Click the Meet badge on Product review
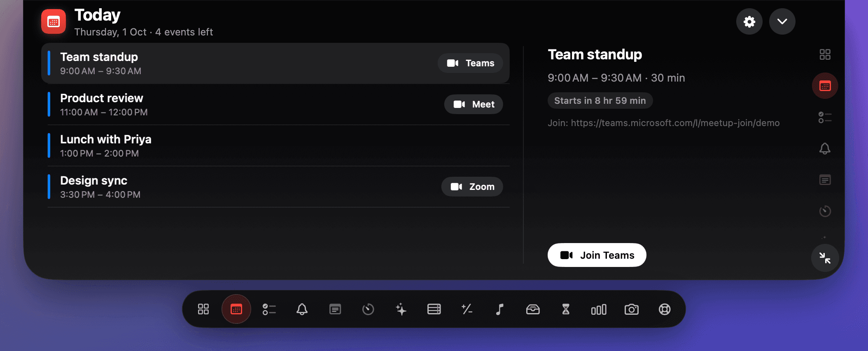 pyautogui.click(x=474, y=104)
